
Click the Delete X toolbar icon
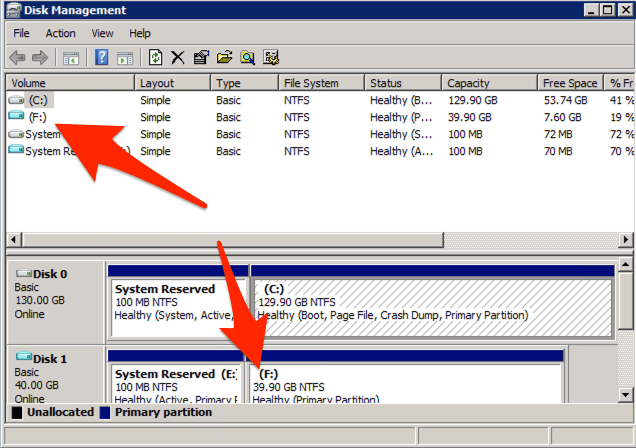pyautogui.click(x=178, y=58)
